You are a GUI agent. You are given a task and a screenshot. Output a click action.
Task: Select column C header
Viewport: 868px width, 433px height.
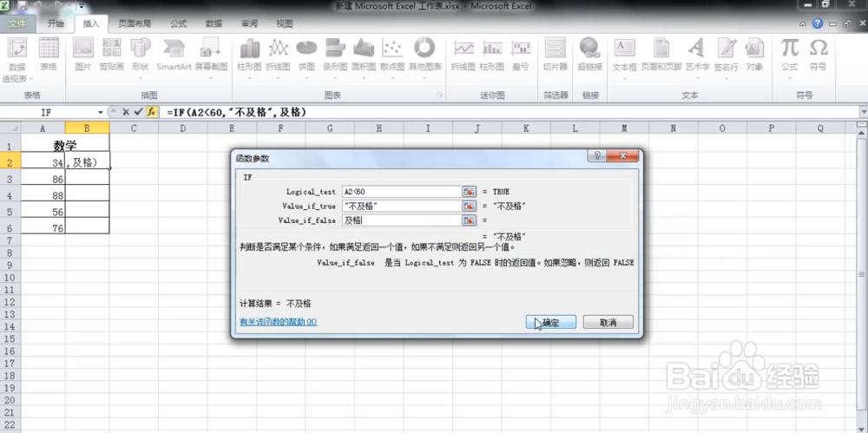click(x=134, y=128)
